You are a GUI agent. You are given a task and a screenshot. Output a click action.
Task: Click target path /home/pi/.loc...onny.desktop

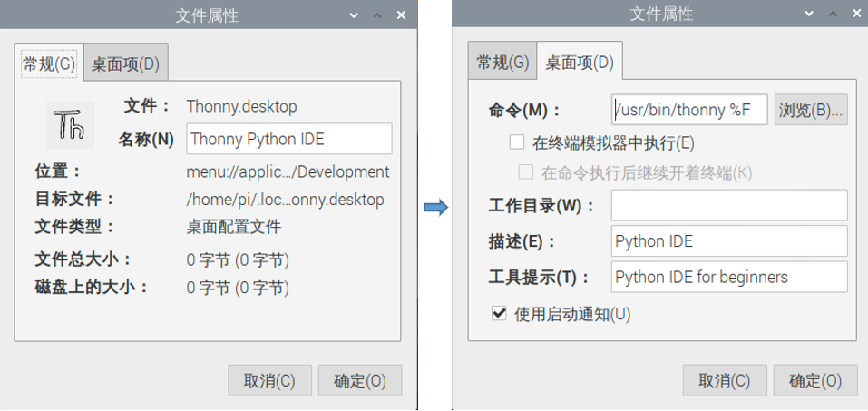[285, 200]
